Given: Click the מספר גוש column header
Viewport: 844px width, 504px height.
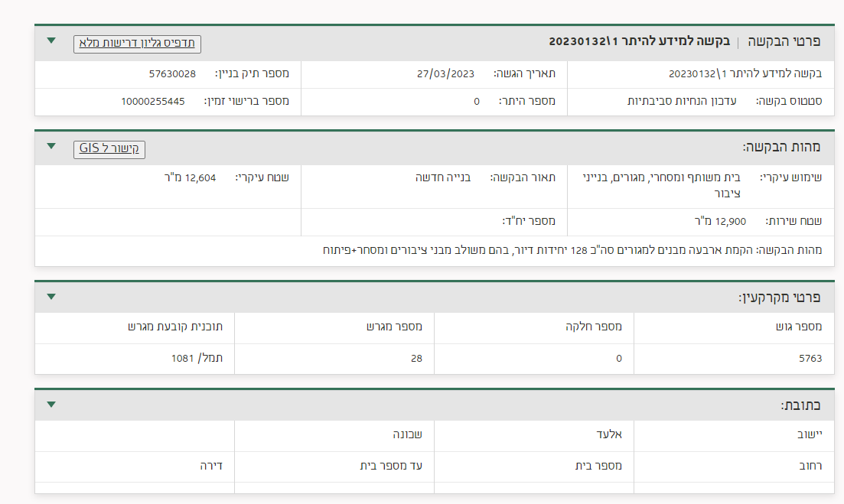Looking at the screenshot, I should point(798,327).
